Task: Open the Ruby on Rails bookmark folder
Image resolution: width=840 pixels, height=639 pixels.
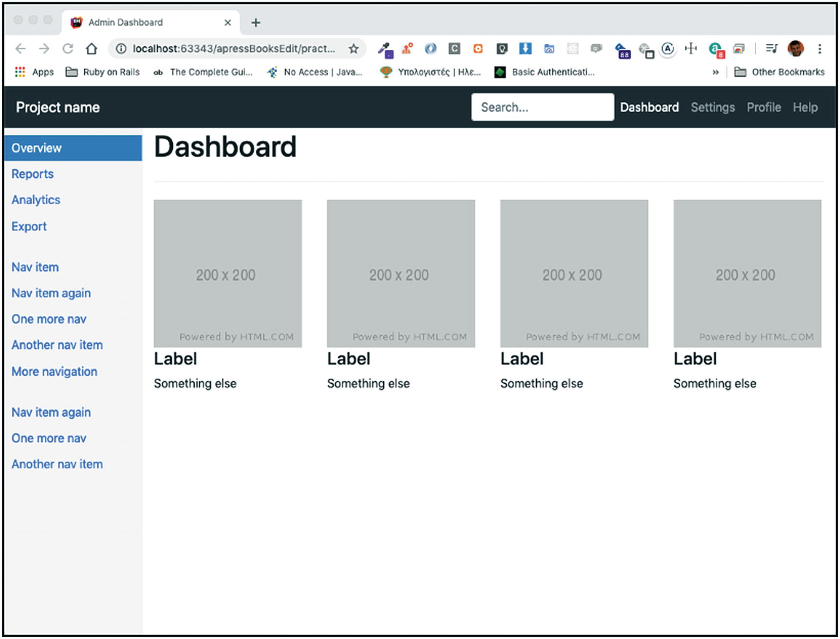Action: tap(103, 72)
